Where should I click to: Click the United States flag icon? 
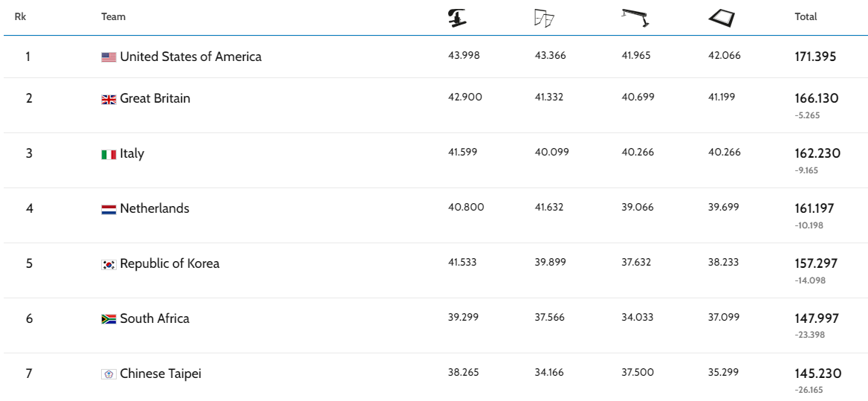[108, 57]
